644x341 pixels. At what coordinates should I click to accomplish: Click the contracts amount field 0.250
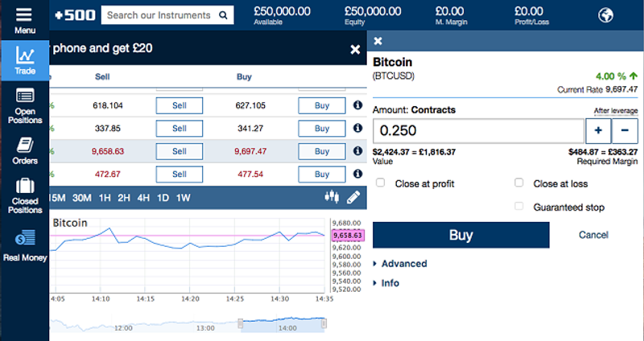(x=478, y=131)
